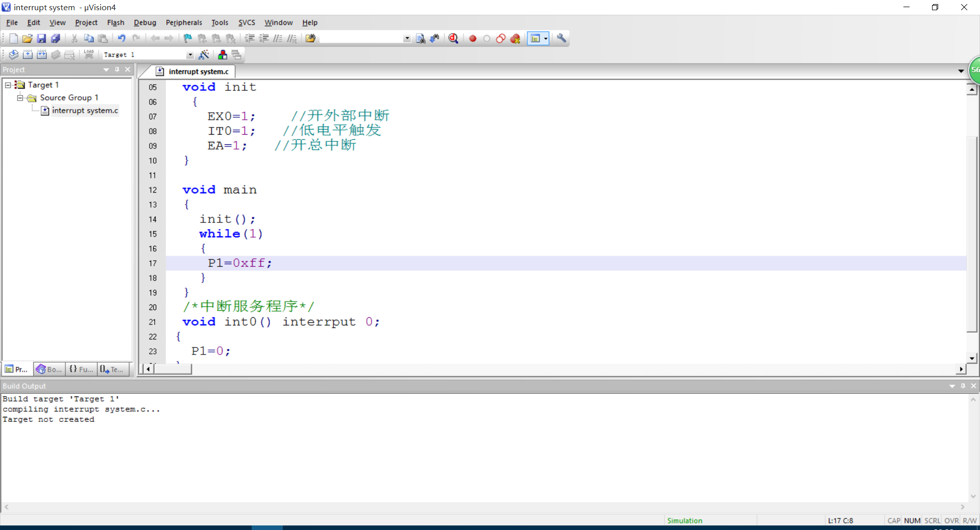Open Find in Files

[310, 38]
